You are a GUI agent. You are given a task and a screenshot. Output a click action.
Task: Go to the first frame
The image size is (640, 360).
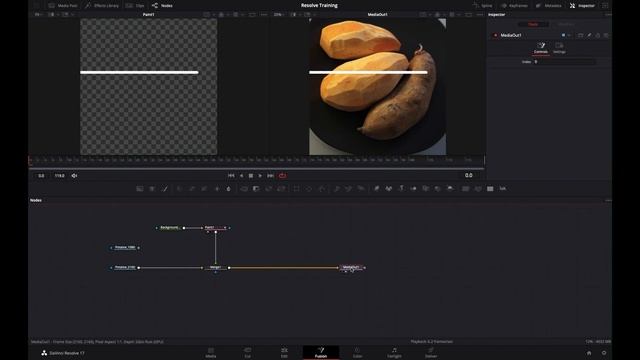231,176
